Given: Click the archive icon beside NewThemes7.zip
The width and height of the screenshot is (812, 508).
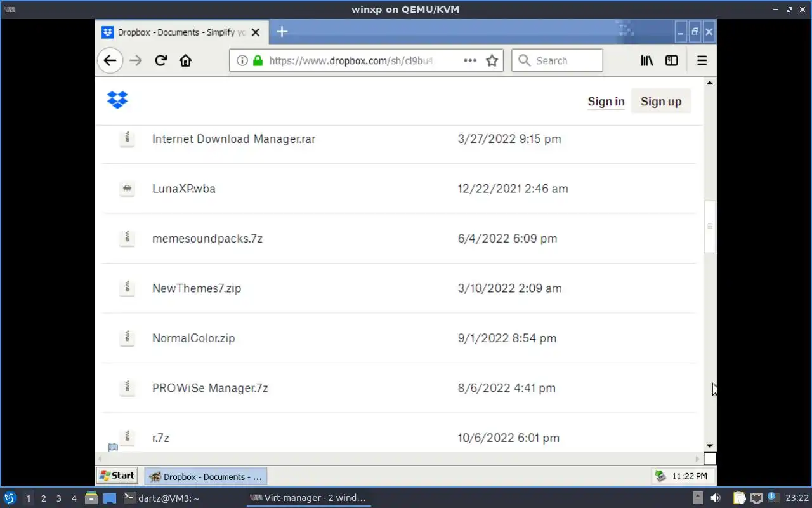Looking at the screenshot, I should (128, 288).
